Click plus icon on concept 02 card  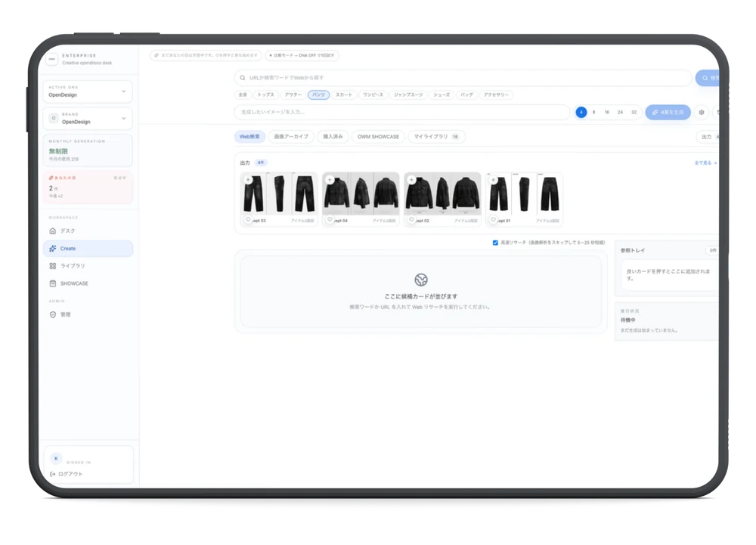(411, 180)
